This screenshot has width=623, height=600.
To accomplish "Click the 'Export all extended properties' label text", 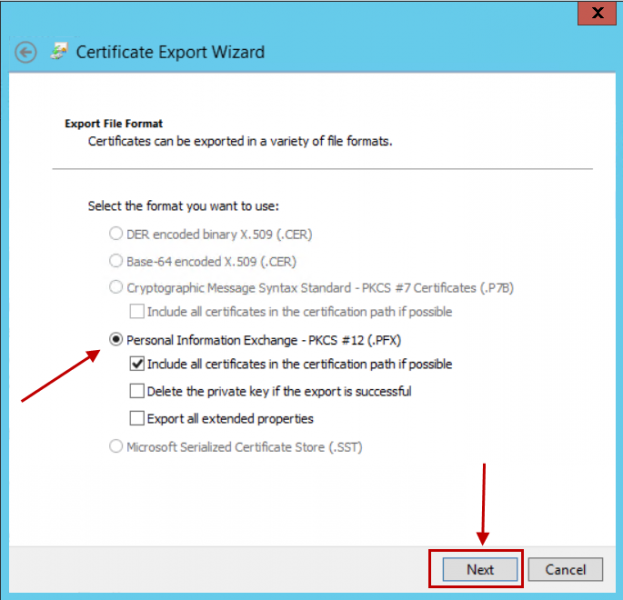I will [x=230, y=418].
